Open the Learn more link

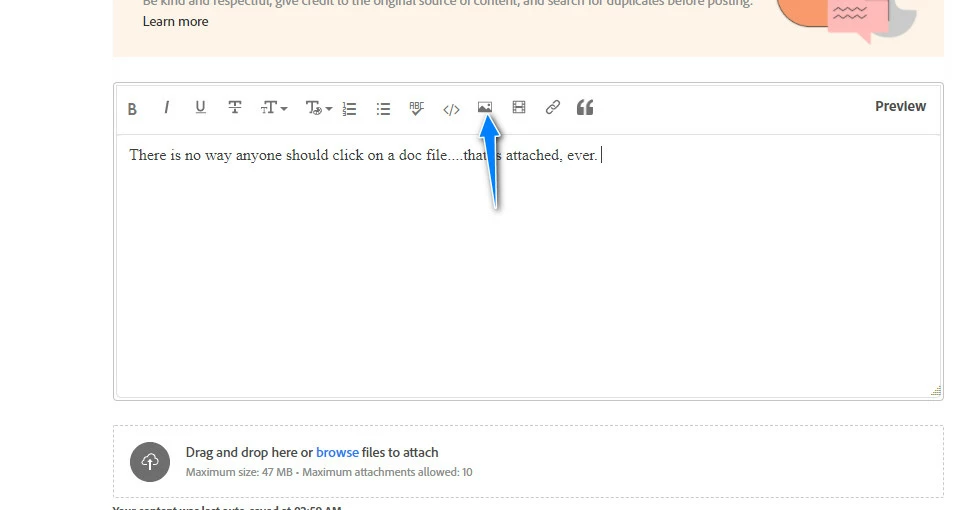click(176, 22)
